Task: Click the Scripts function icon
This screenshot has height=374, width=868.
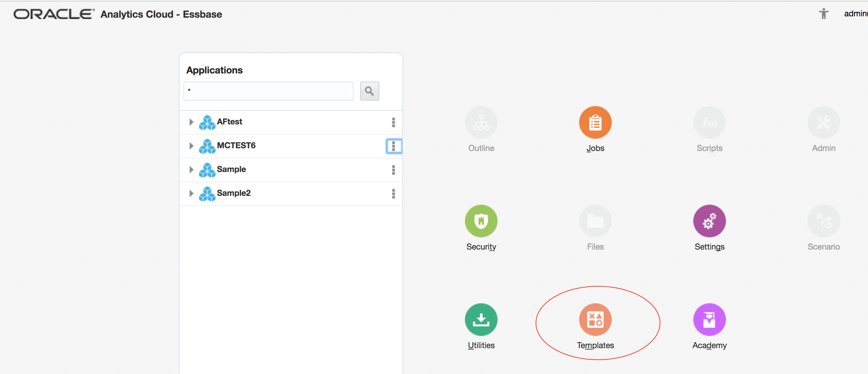Action: click(x=709, y=122)
